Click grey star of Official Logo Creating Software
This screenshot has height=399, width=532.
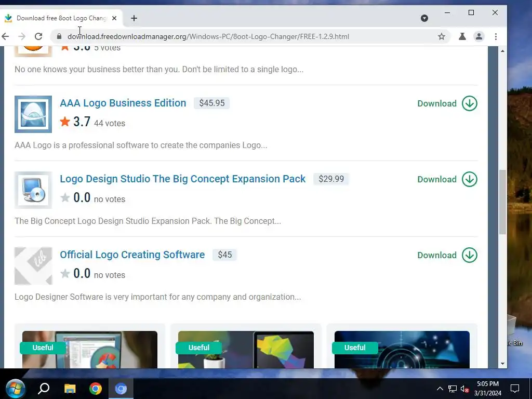pyautogui.click(x=65, y=273)
